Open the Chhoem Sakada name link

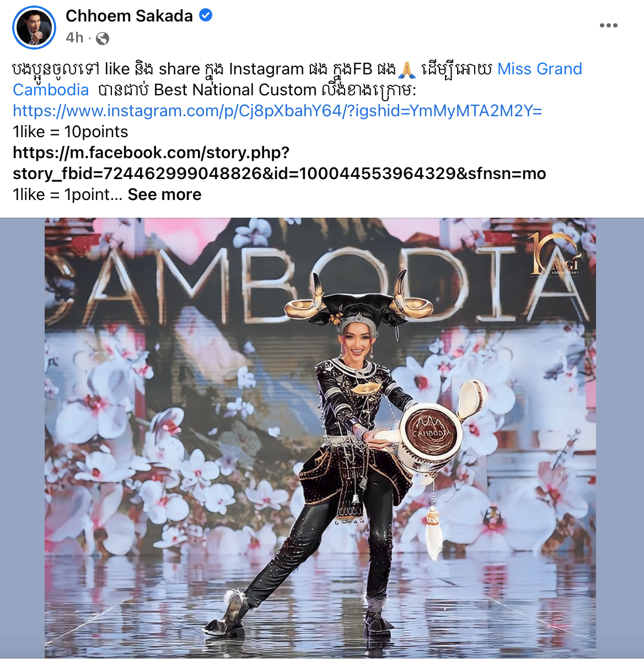click(129, 16)
